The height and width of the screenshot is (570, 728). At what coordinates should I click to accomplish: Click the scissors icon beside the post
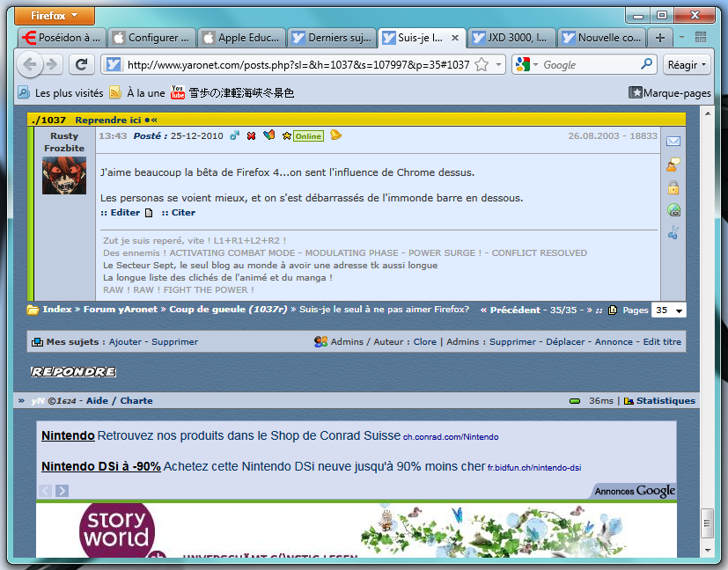tap(673, 233)
